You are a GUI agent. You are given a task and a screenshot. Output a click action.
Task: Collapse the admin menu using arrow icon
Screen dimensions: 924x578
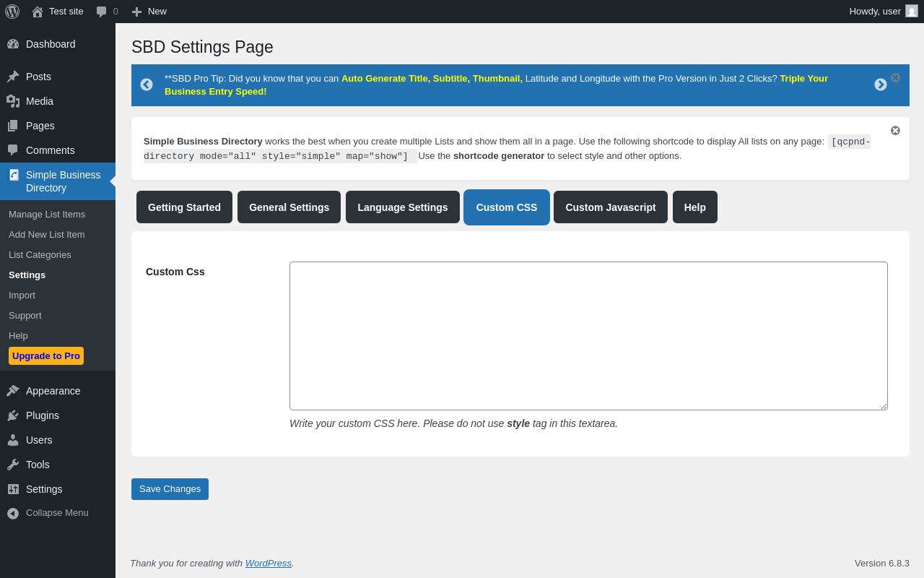(13, 513)
